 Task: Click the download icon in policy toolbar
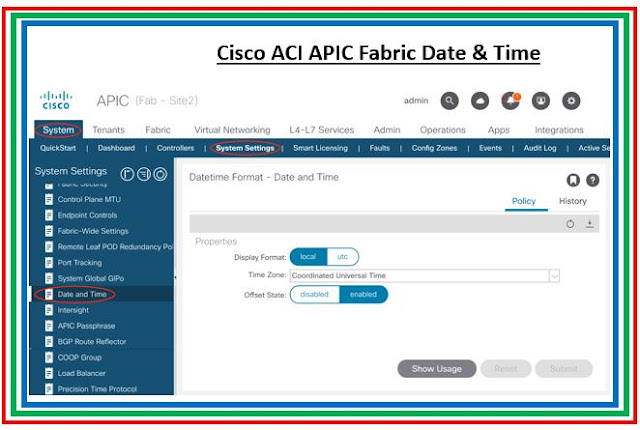[x=590, y=224]
